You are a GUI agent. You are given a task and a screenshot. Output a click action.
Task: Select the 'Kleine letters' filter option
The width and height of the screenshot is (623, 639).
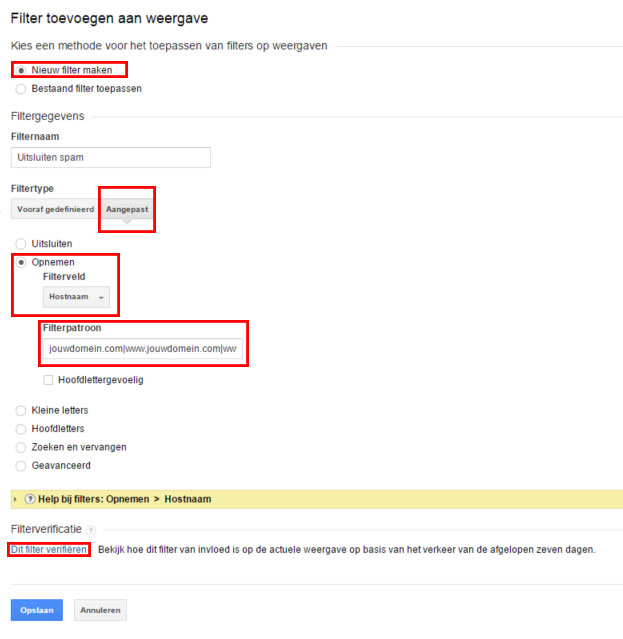(x=21, y=410)
